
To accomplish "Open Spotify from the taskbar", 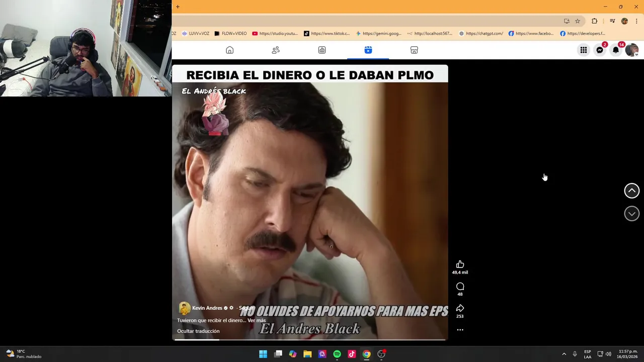I will coord(337,354).
